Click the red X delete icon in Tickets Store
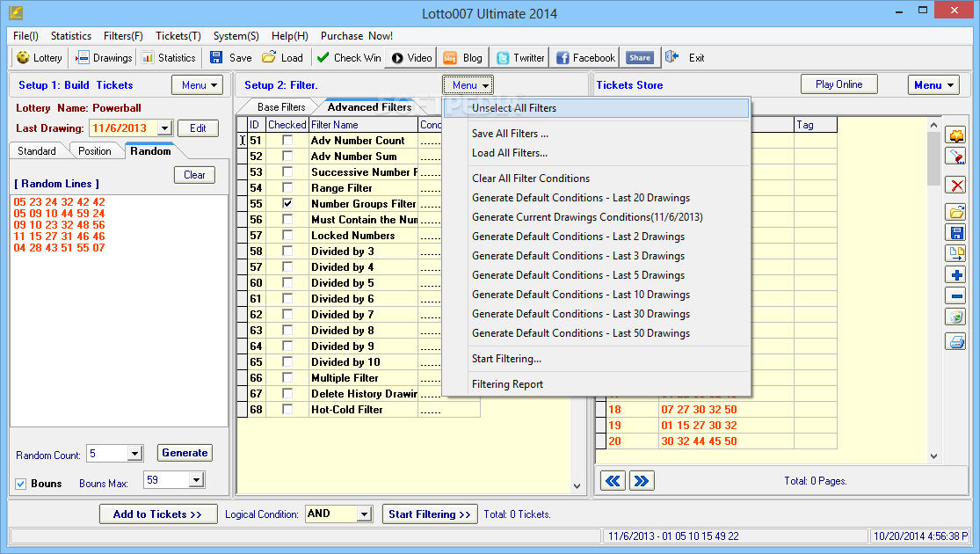980x554 pixels. (955, 185)
